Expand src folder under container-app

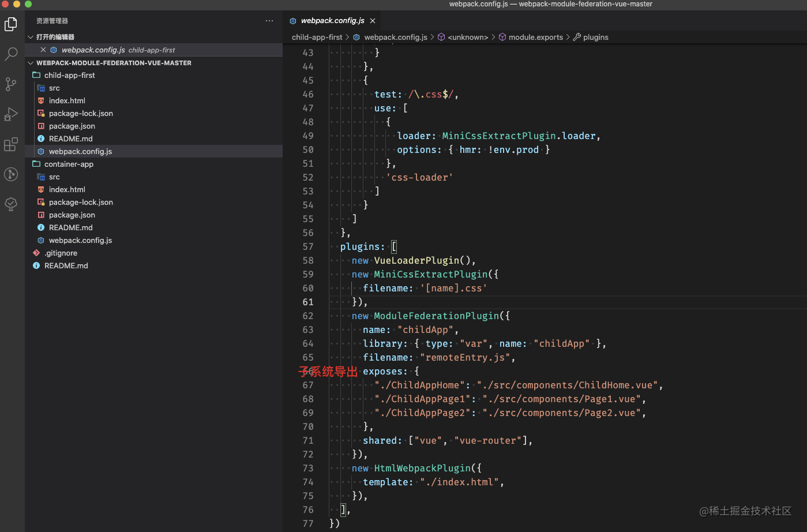[x=153, y=177]
